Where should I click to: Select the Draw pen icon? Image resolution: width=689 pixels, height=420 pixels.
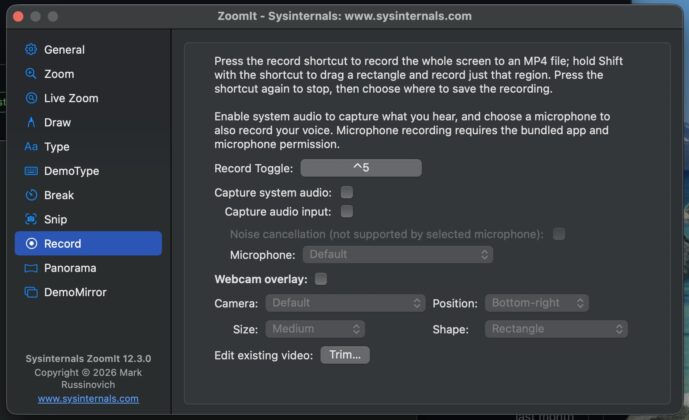31,122
